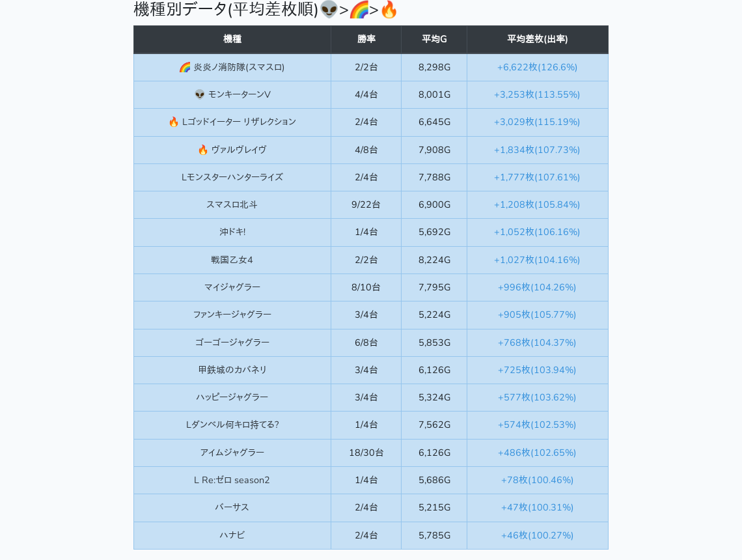Sort the table by the 機種 column header
Image resolution: width=742 pixels, height=560 pixels.
click(232, 39)
